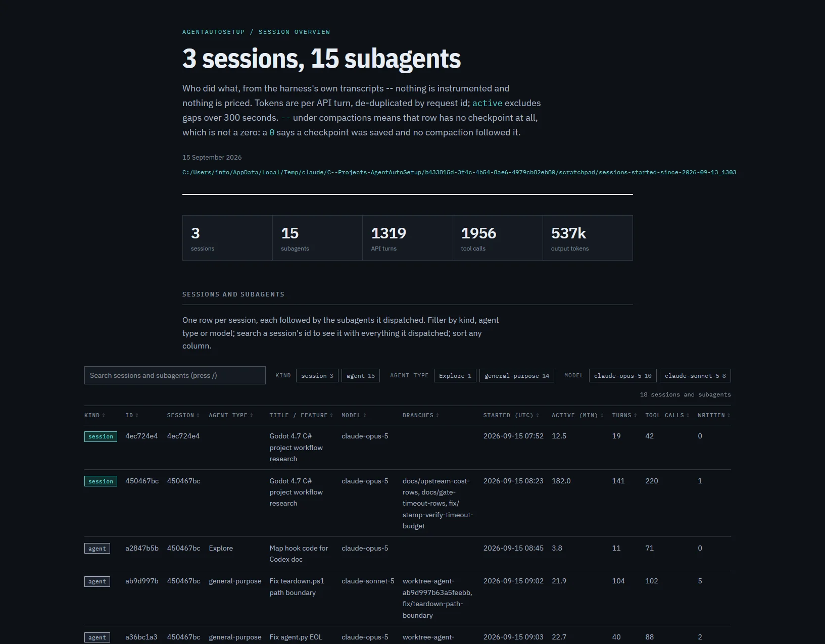Sort by MODEL column sort icon
Image resolution: width=825 pixels, height=644 pixels.
[x=365, y=416]
